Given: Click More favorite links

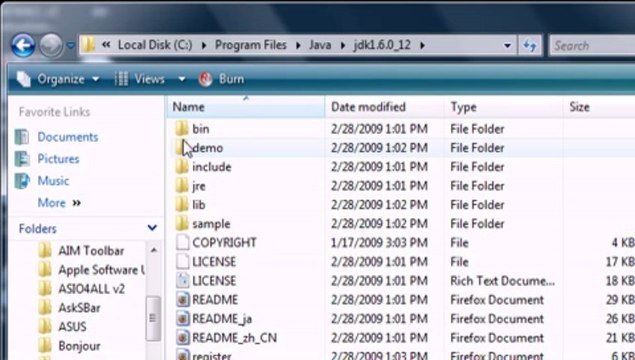Looking at the screenshot, I should point(59,202).
